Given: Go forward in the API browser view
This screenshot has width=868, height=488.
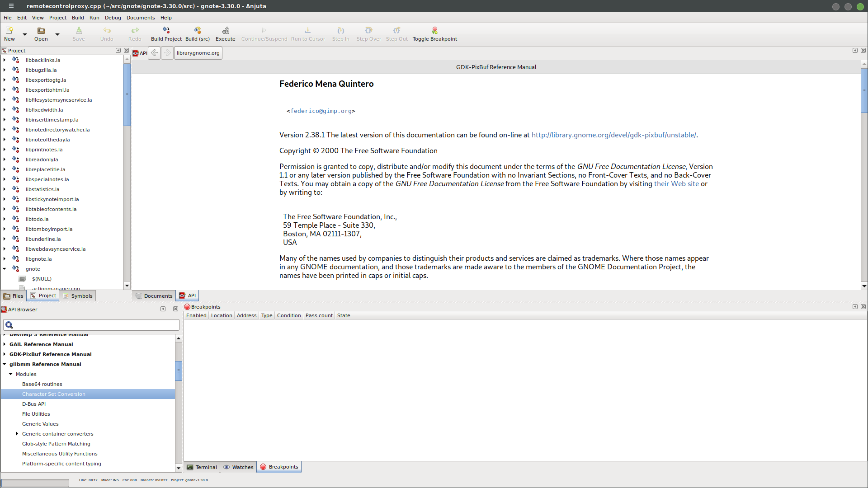Looking at the screenshot, I should (x=167, y=53).
